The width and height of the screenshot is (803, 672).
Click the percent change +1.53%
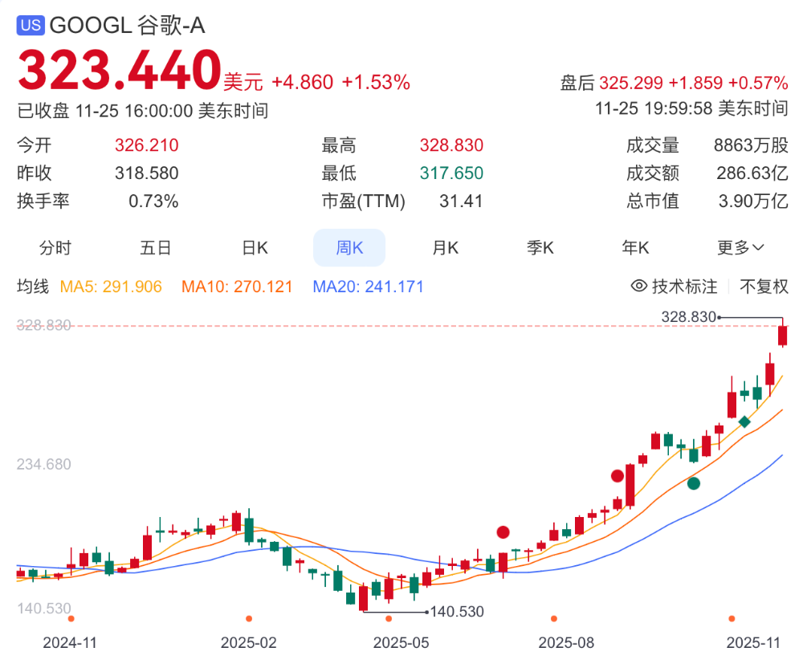click(x=376, y=82)
